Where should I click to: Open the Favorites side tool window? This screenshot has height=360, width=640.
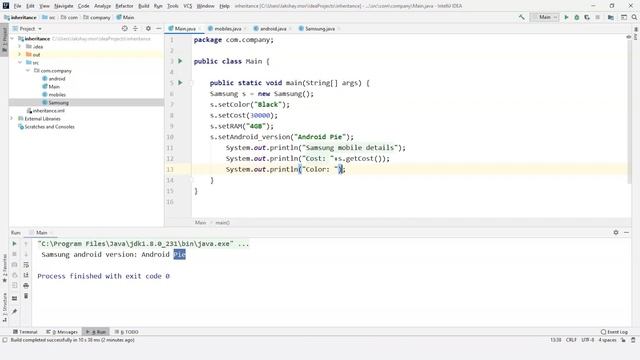4,268
